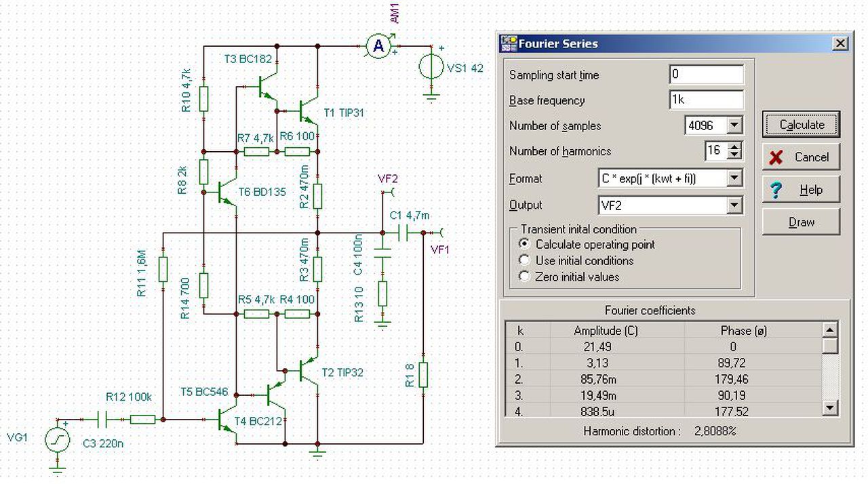
Task: Select resistor R8 2k
Action: [203, 172]
